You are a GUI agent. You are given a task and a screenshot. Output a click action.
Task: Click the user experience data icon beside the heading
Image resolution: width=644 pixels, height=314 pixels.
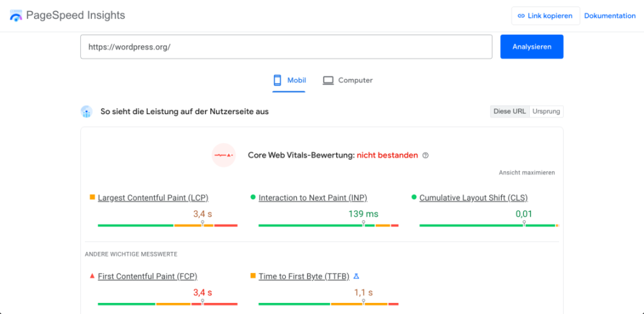(86, 112)
